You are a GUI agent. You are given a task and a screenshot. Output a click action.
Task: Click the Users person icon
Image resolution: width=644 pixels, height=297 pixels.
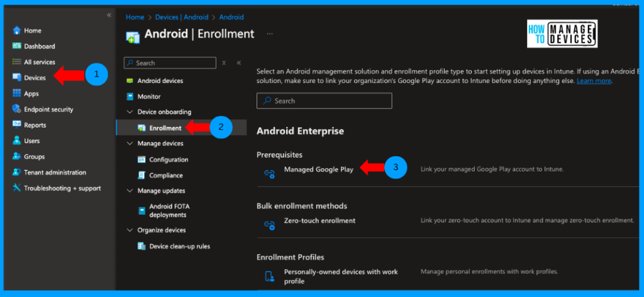point(16,141)
